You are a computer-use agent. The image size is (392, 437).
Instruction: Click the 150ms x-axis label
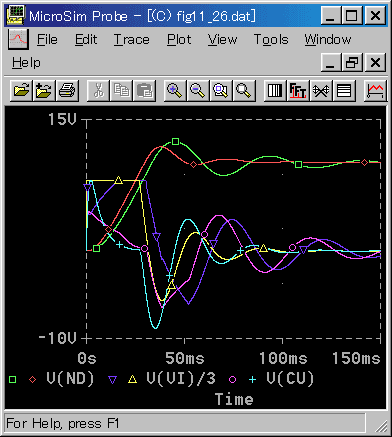(x=356, y=358)
